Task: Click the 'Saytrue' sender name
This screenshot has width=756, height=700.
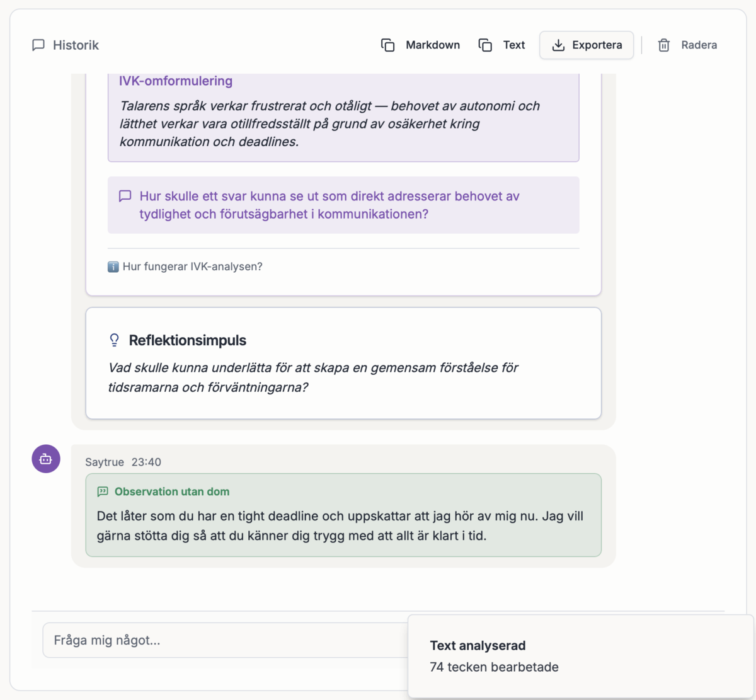Action: (x=105, y=462)
